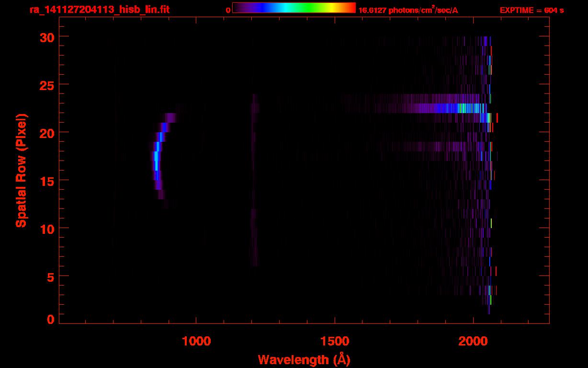
Task: Click the x-axis tick label 2000
Action: (x=473, y=340)
